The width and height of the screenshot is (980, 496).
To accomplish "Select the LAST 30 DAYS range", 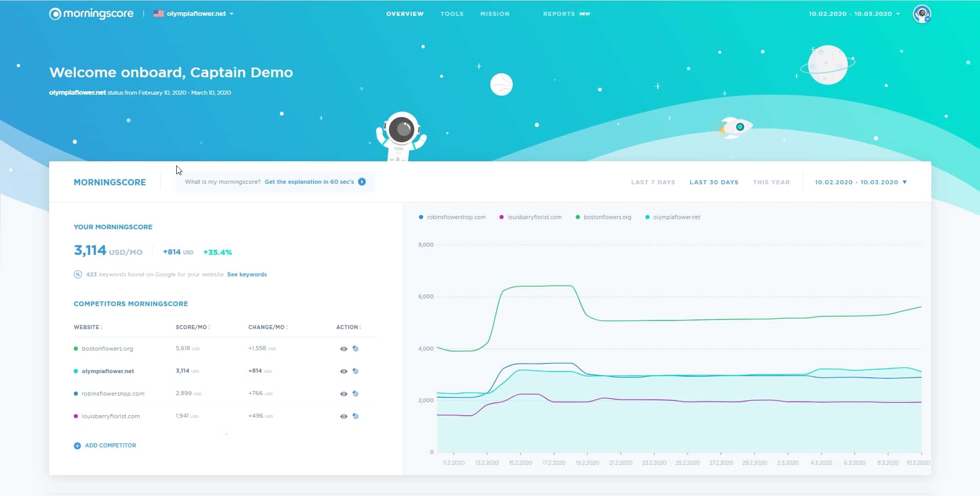I will (x=714, y=182).
